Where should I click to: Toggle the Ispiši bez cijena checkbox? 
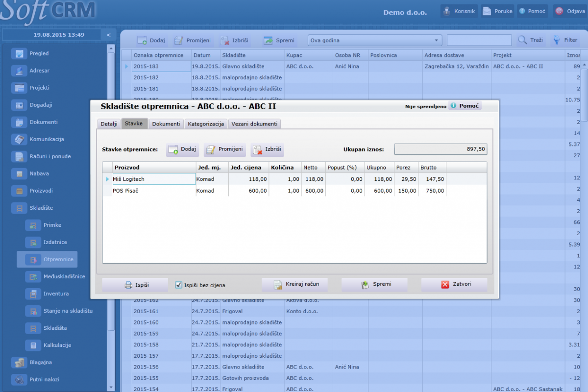[178, 285]
